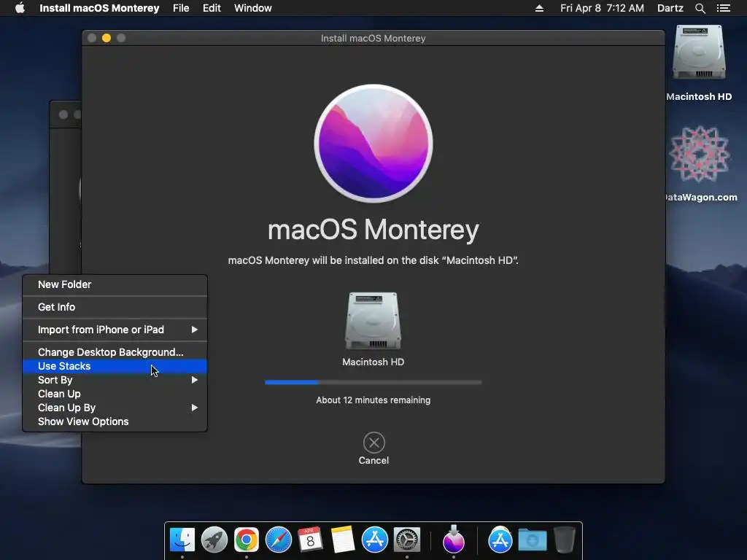Open Safari compass icon in dock
Viewport: 747px width, 560px height.
click(278, 540)
